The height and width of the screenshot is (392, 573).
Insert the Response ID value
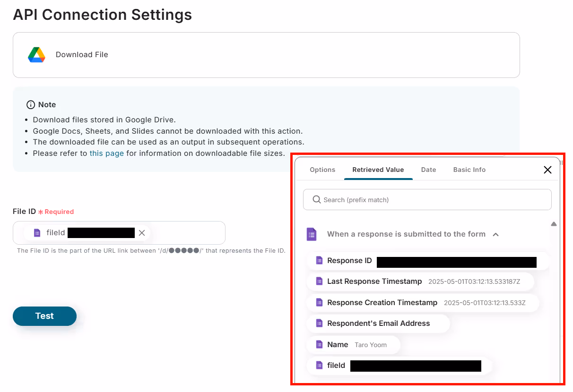[x=428, y=261]
